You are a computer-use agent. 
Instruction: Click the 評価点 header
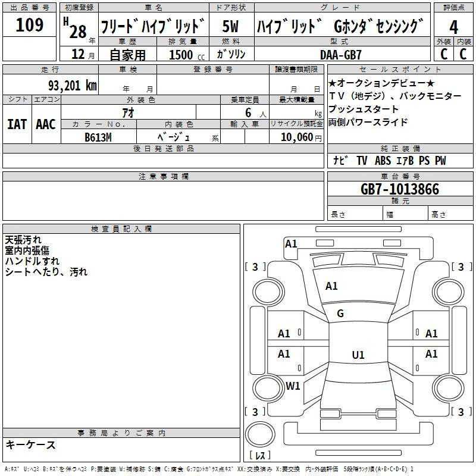(x=453, y=7)
